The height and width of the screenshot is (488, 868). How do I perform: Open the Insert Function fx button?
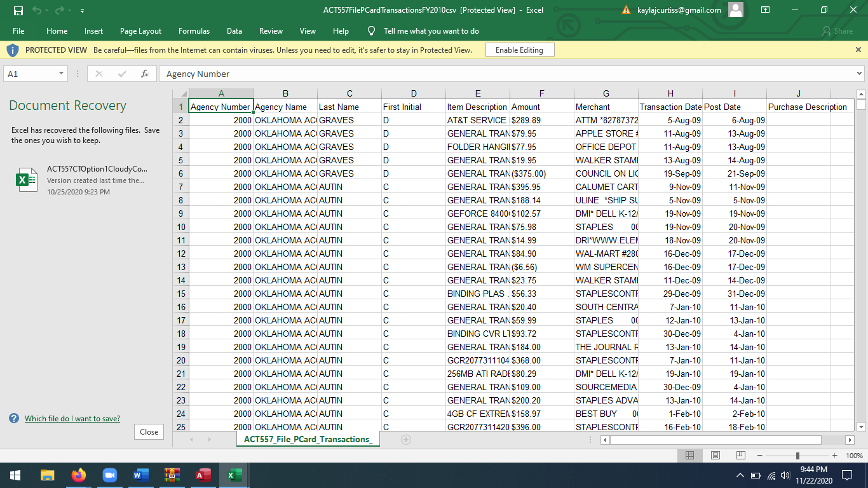click(x=145, y=74)
